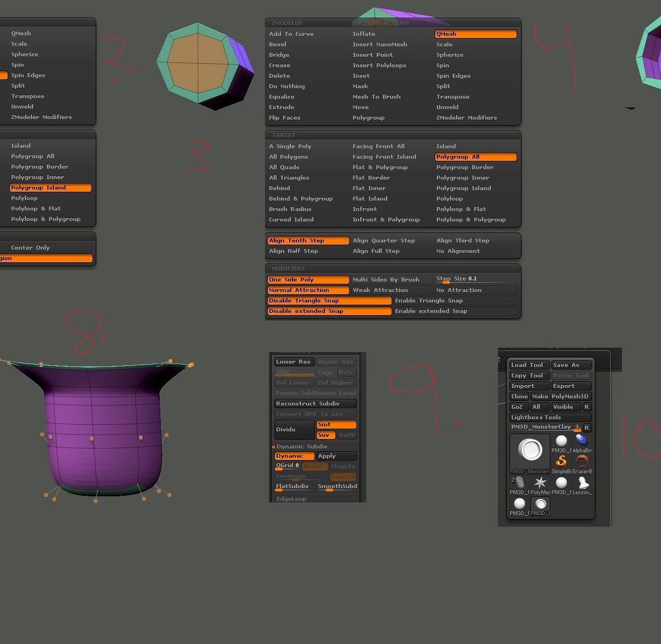Click the Clone button
The image size is (661, 644).
[519, 397]
